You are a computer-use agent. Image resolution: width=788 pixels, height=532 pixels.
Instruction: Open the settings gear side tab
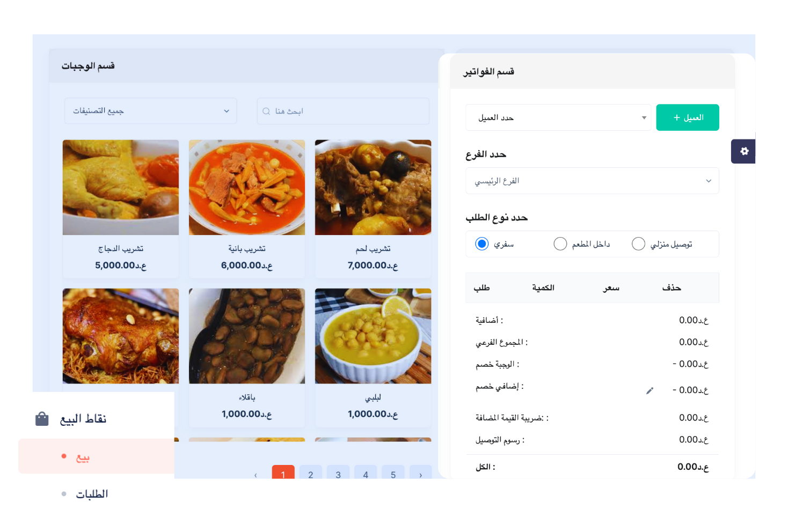[x=743, y=151]
